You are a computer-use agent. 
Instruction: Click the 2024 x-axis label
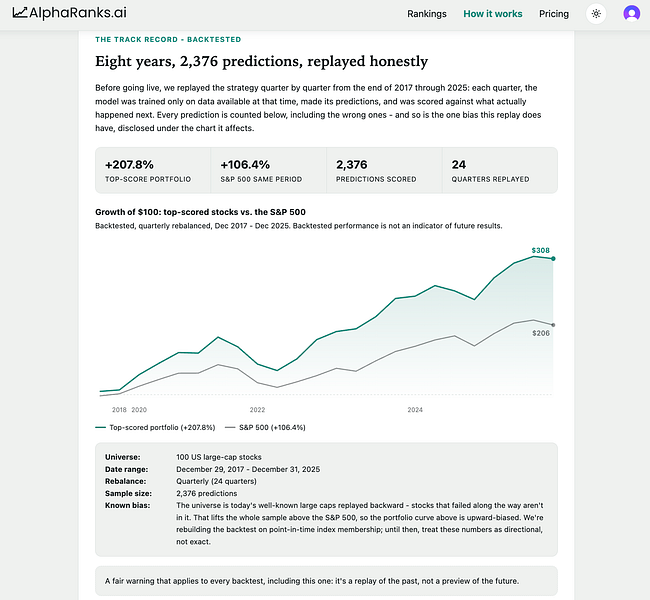click(415, 410)
